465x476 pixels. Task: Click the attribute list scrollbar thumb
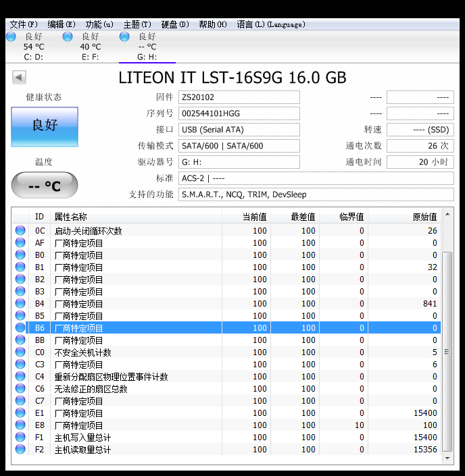tap(447, 352)
